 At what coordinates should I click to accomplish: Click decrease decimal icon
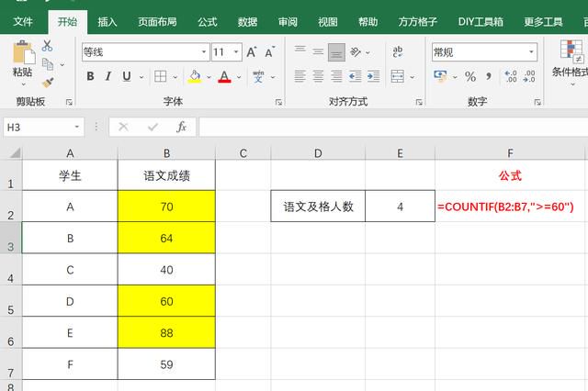pyautogui.click(x=529, y=76)
